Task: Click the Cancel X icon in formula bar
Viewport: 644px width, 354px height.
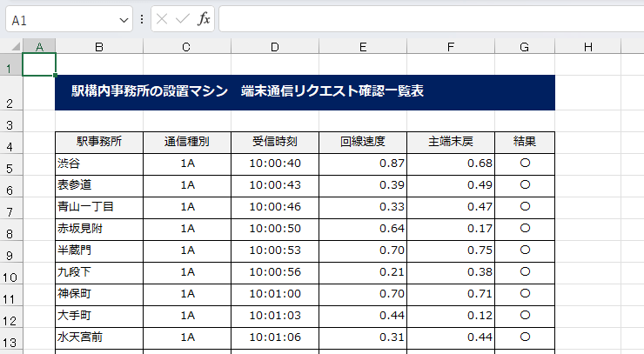Action: coord(162,19)
